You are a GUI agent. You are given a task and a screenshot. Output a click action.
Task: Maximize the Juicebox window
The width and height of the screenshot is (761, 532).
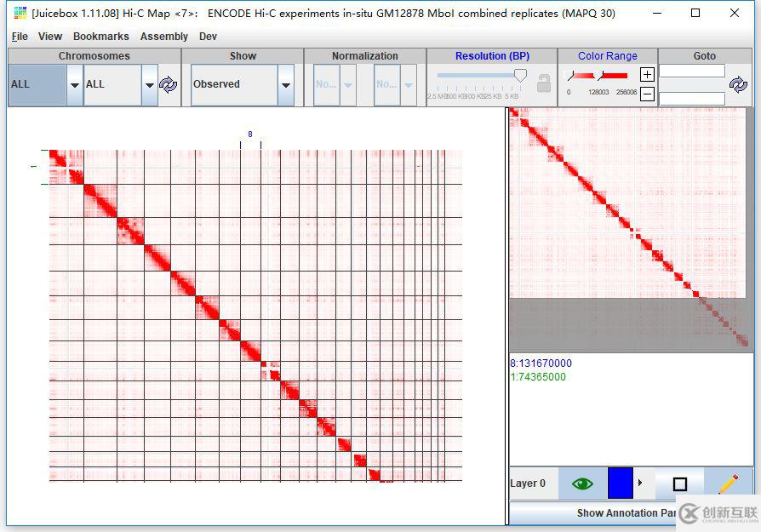(x=695, y=13)
